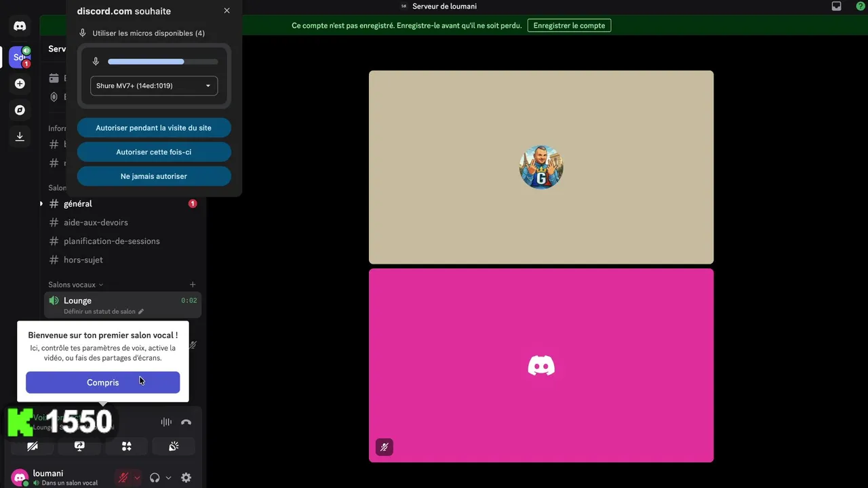Click the participant avatar in the tan tile
Image resolution: width=868 pixels, height=488 pixels.
point(541,167)
